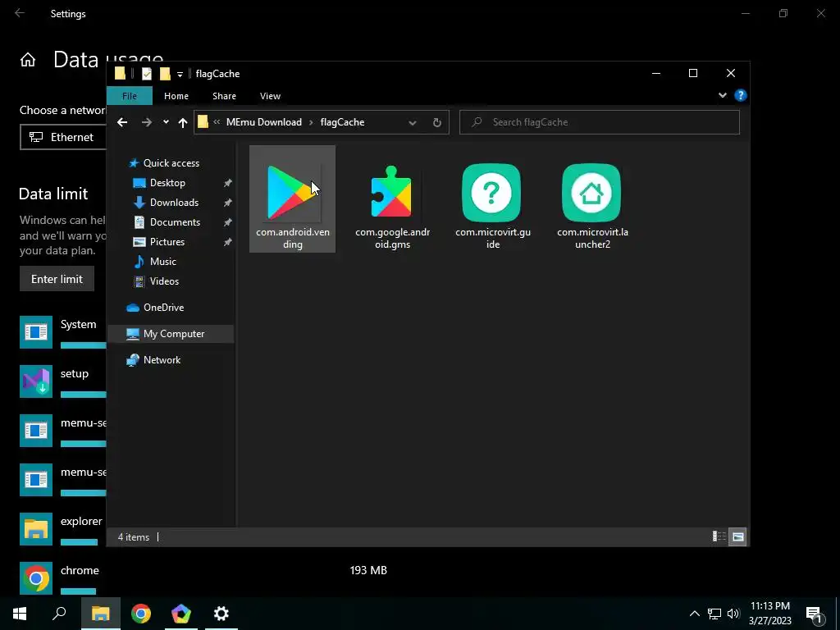The image size is (840, 630).
Task: Select My Computer in navigation pane
Action: [171, 334]
